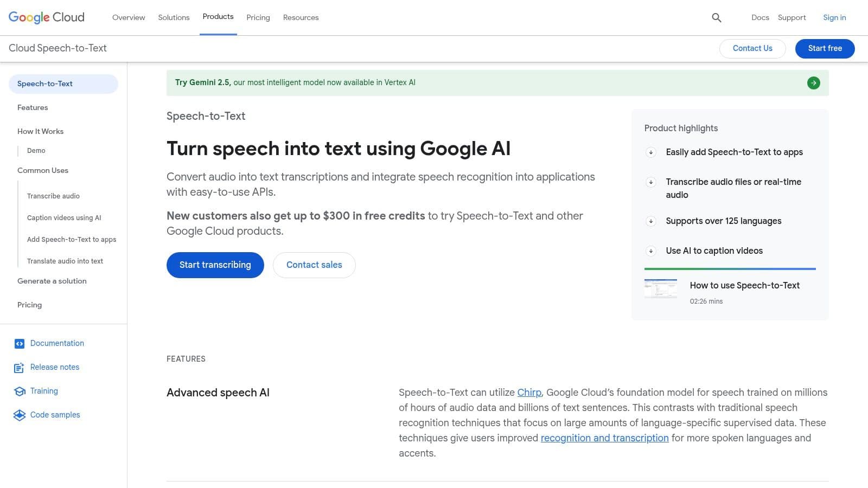Image resolution: width=868 pixels, height=488 pixels.
Task: Click the green arrow on the Gemini 2.5 banner
Action: tap(813, 82)
